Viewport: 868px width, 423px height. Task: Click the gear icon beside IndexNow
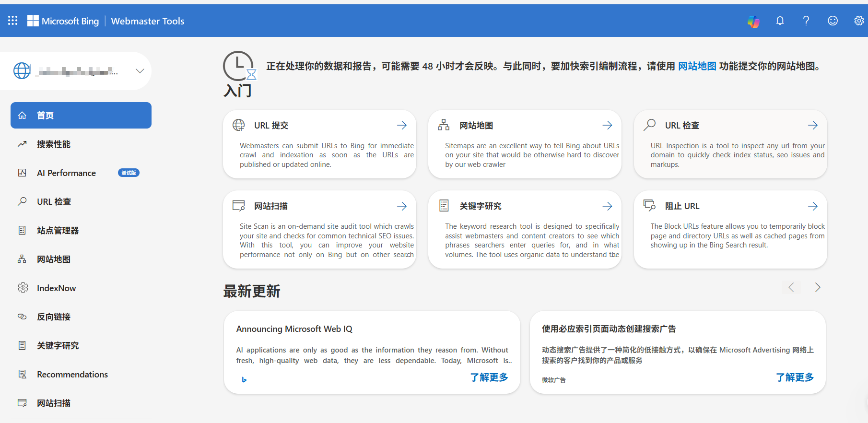pos(23,288)
